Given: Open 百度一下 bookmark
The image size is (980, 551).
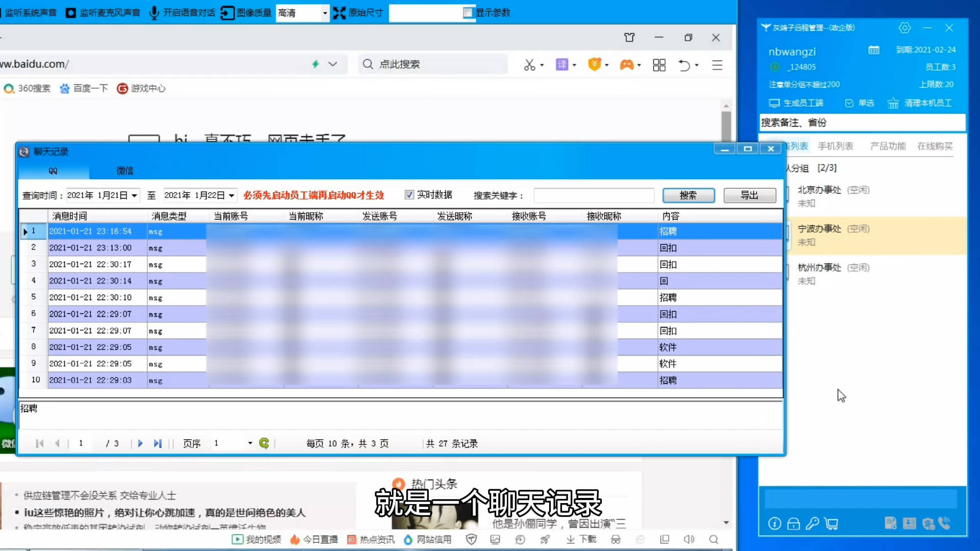Looking at the screenshot, I should point(84,88).
